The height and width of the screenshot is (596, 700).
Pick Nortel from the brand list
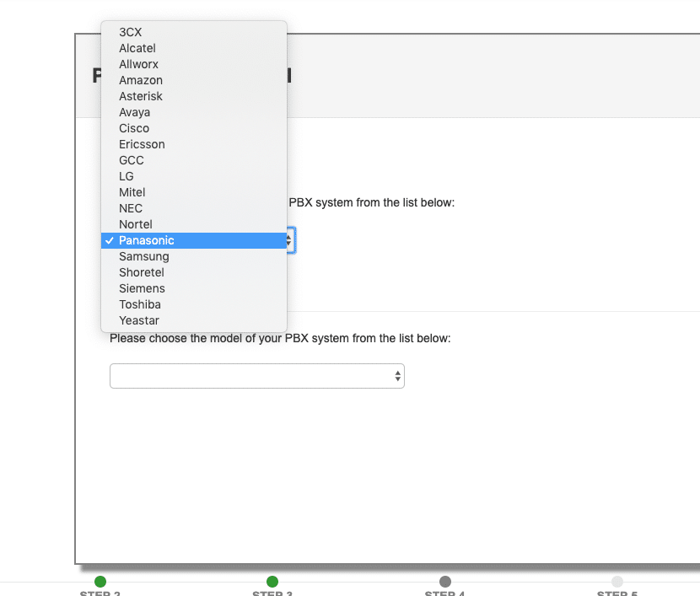[194, 224]
